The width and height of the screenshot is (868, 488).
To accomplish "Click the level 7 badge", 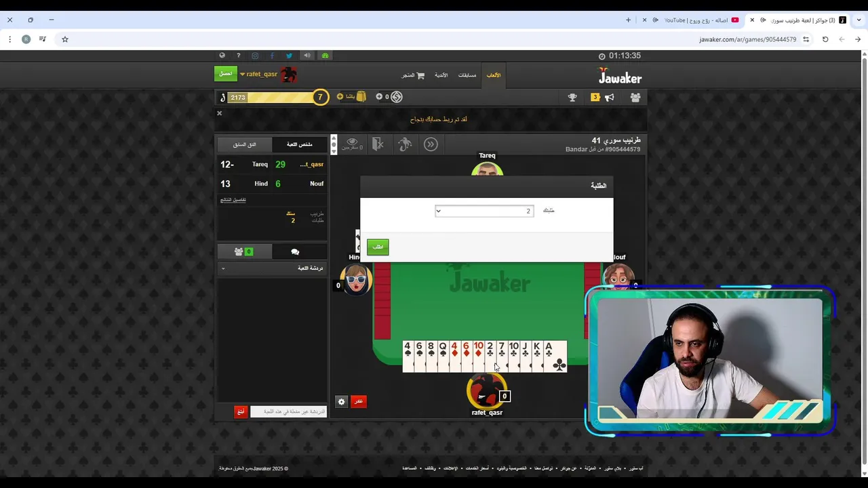I will [320, 98].
